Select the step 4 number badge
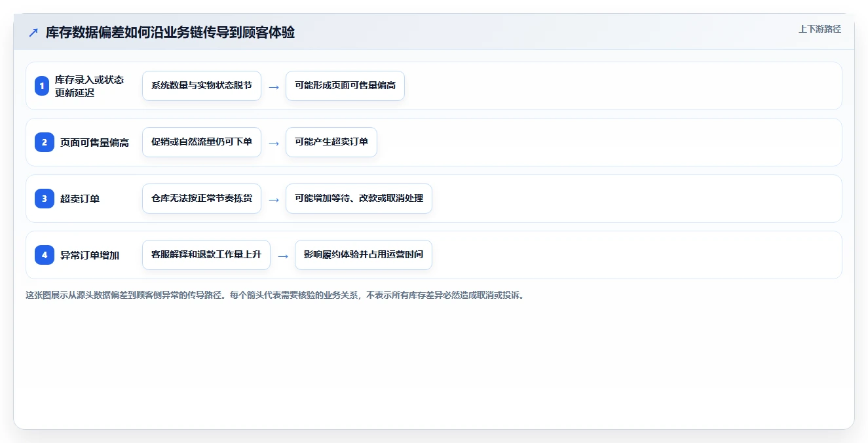This screenshot has height=443, width=868. [x=45, y=255]
